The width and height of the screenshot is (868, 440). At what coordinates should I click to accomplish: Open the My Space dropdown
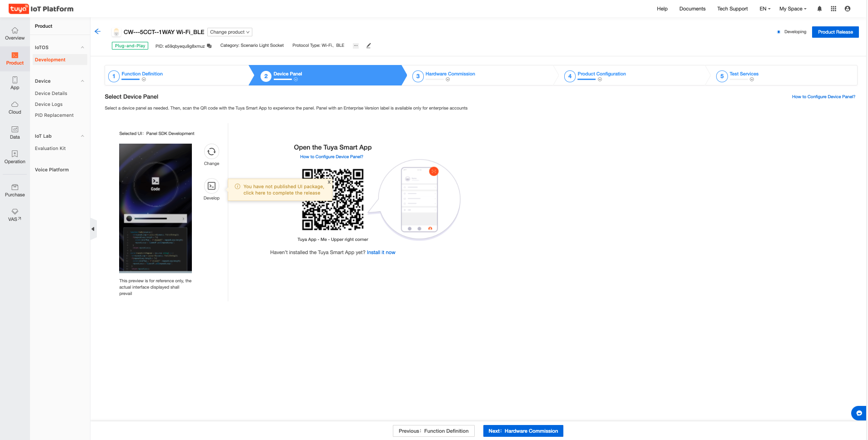[793, 9]
